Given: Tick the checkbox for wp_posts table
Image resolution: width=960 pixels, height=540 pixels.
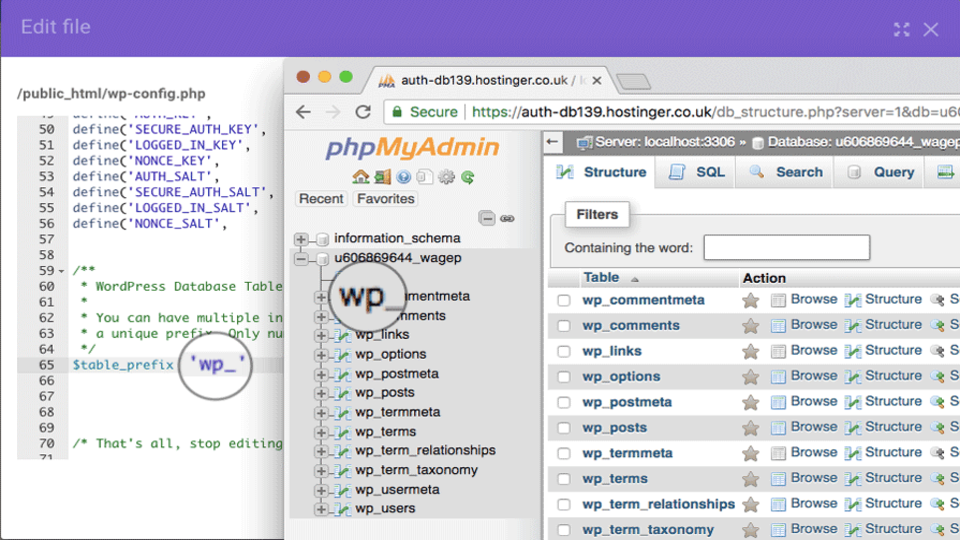Looking at the screenshot, I should pos(564,428).
